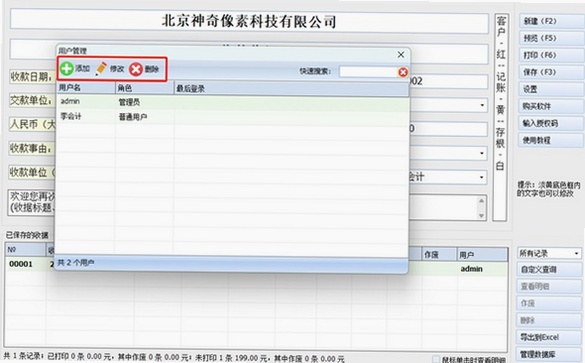The image size is (585, 363).
Task: Click the 管理员 role cell
Action: tap(129, 102)
